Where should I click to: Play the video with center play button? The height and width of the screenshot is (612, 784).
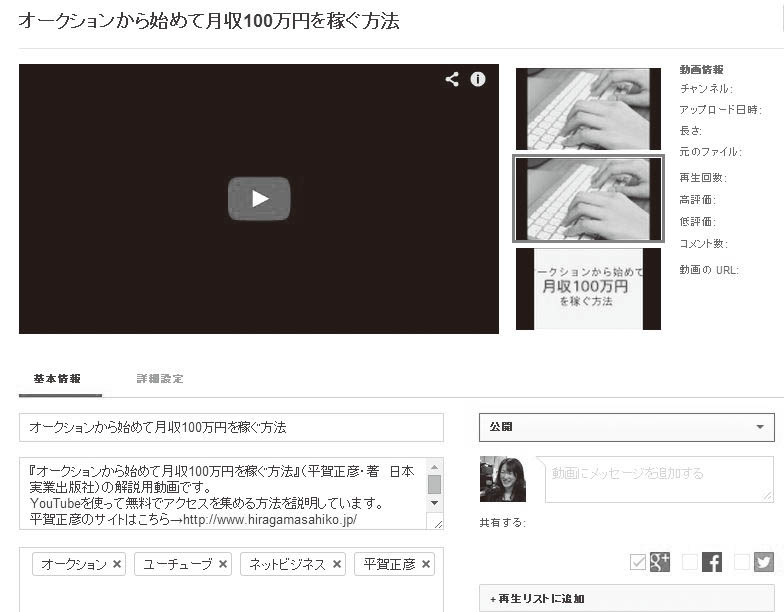(x=259, y=198)
